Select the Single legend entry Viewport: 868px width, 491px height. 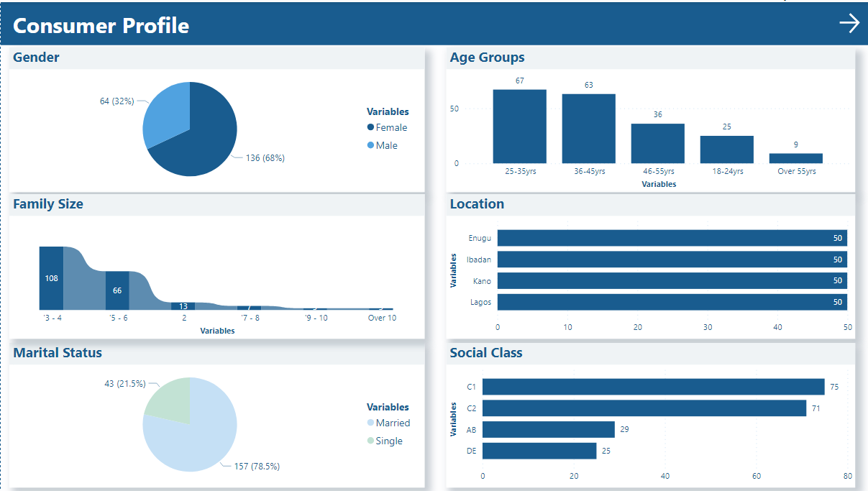[x=385, y=441]
